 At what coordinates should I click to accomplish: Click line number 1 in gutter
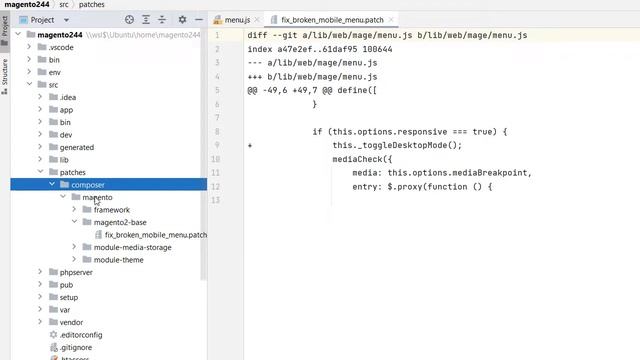point(217,35)
